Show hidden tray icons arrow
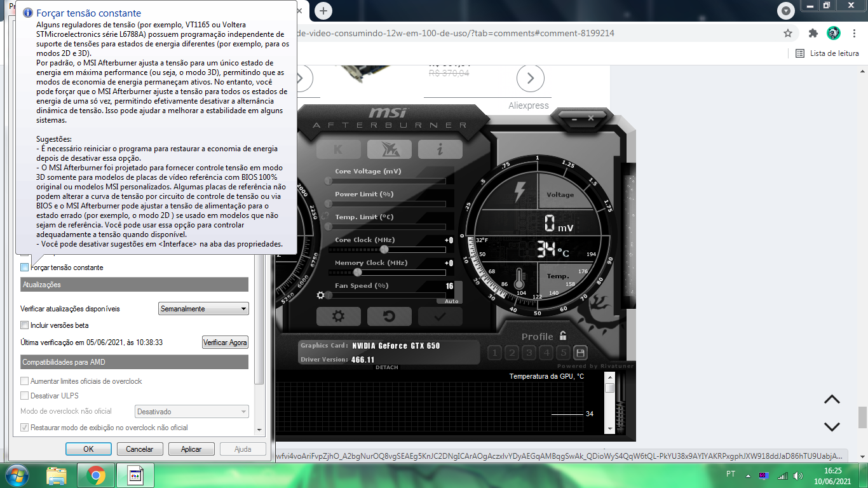This screenshot has width=868, height=488. [x=749, y=475]
